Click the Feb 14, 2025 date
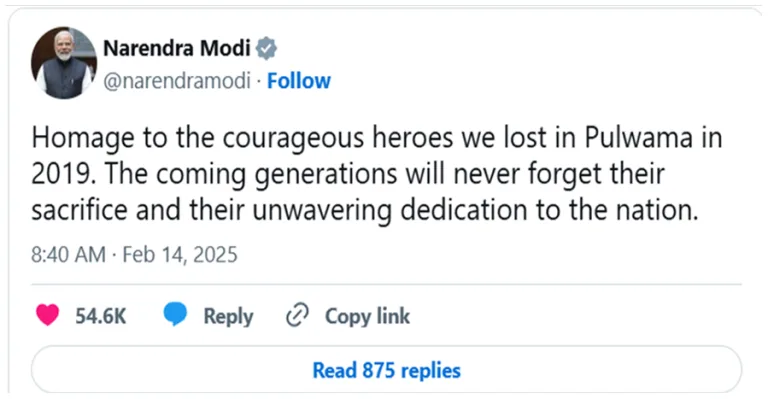Screen dimensions: 768x399 [x=180, y=255]
